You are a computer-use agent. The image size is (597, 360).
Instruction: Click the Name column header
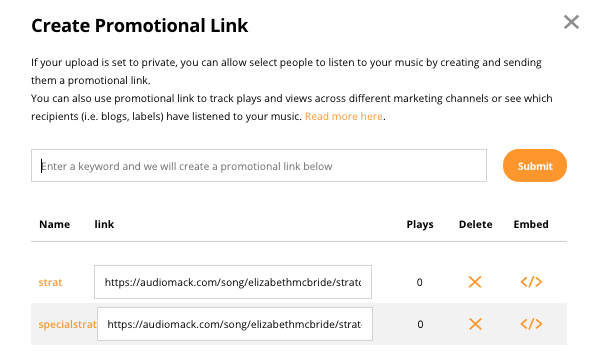point(54,224)
